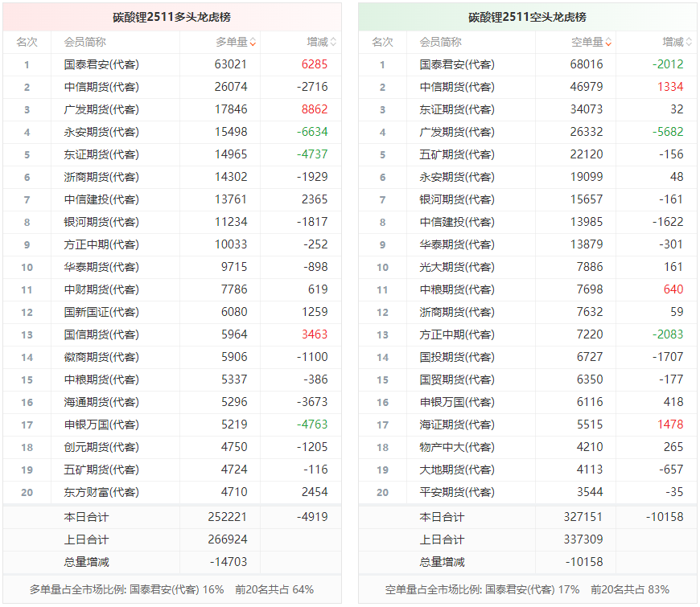Sort long table by 多单量 arrows
Image resolution: width=700 pixels, height=607 pixels.
(253, 43)
